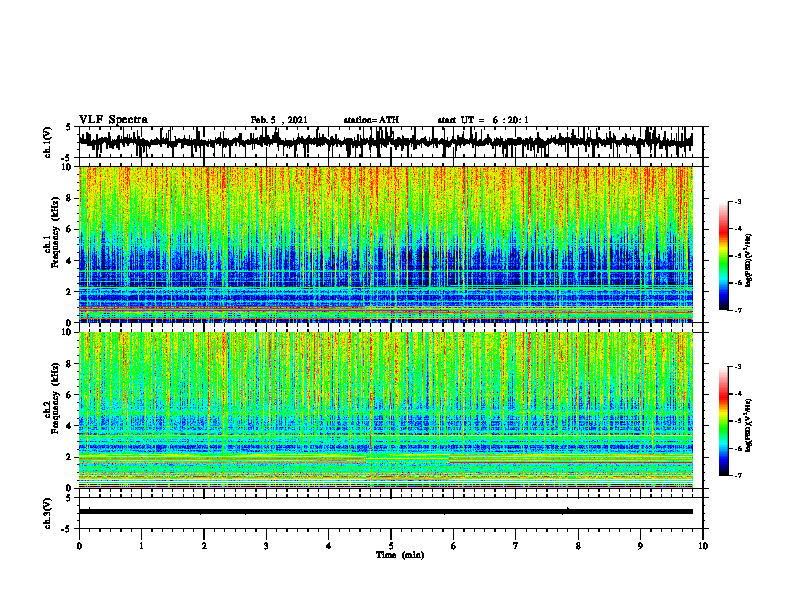Click the "0" time axis tick label
Viewport: 792px width, 612px height.
(79, 546)
